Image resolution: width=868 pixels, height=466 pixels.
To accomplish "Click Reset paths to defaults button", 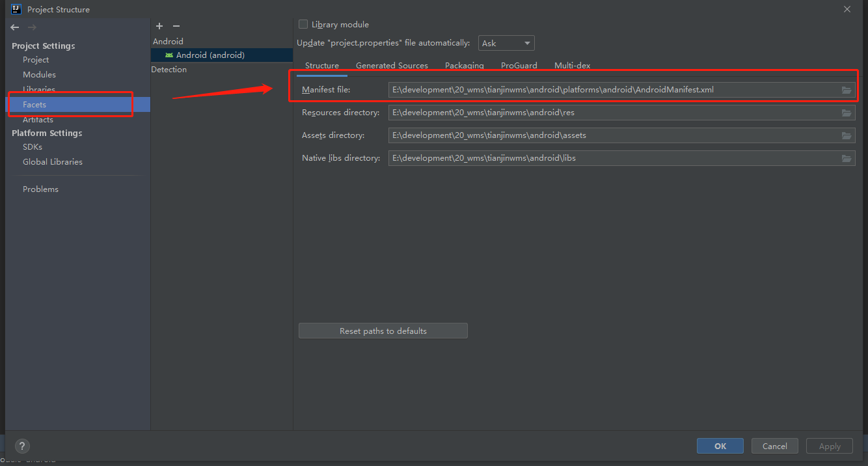I will pyautogui.click(x=383, y=331).
